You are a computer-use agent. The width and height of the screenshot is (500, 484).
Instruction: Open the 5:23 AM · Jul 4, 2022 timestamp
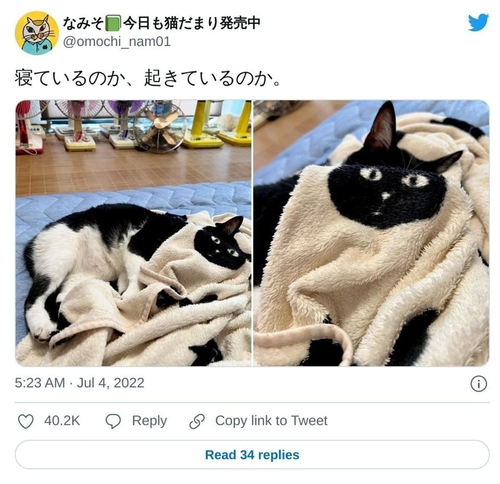[79, 383]
